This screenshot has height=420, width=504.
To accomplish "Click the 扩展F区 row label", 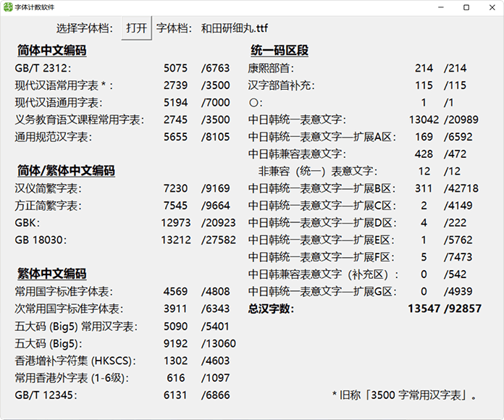I will point(321,257).
